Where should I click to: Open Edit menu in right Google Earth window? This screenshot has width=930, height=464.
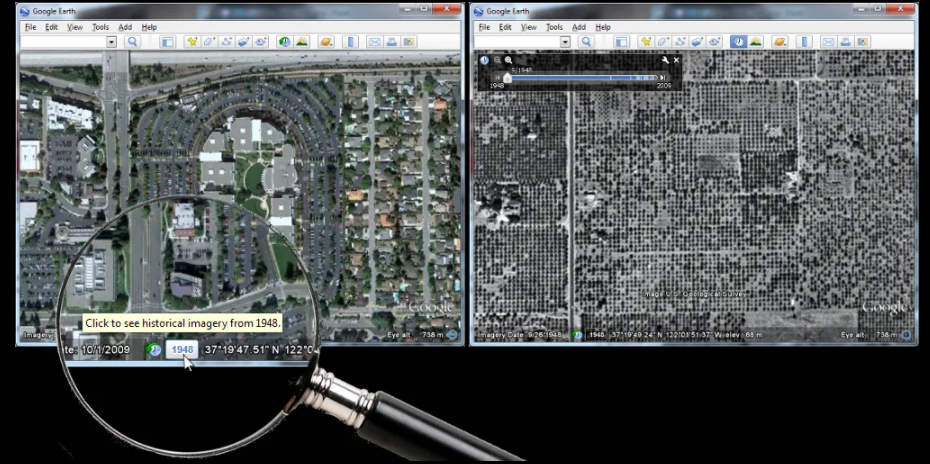click(505, 27)
